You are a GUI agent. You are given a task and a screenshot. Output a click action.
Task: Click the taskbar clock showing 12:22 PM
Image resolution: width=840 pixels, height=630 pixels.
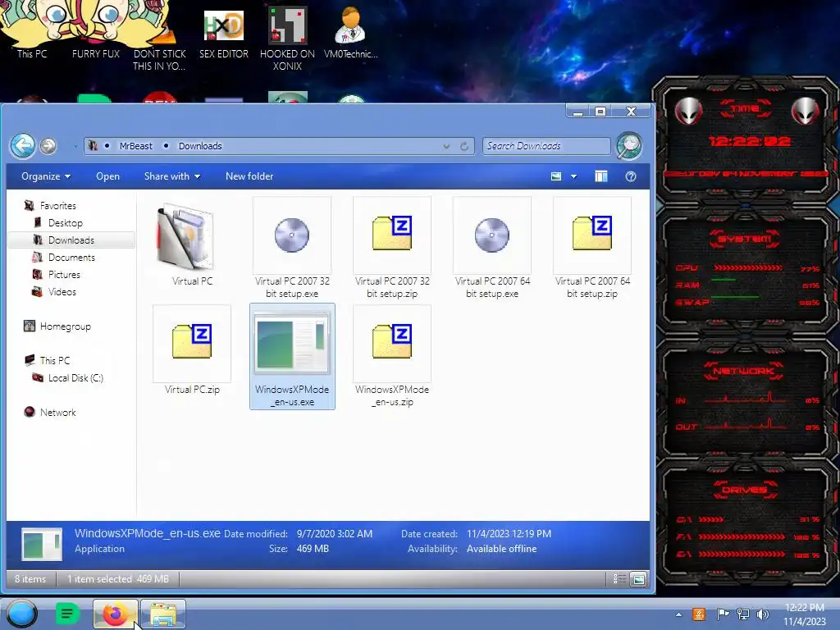coord(804,614)
